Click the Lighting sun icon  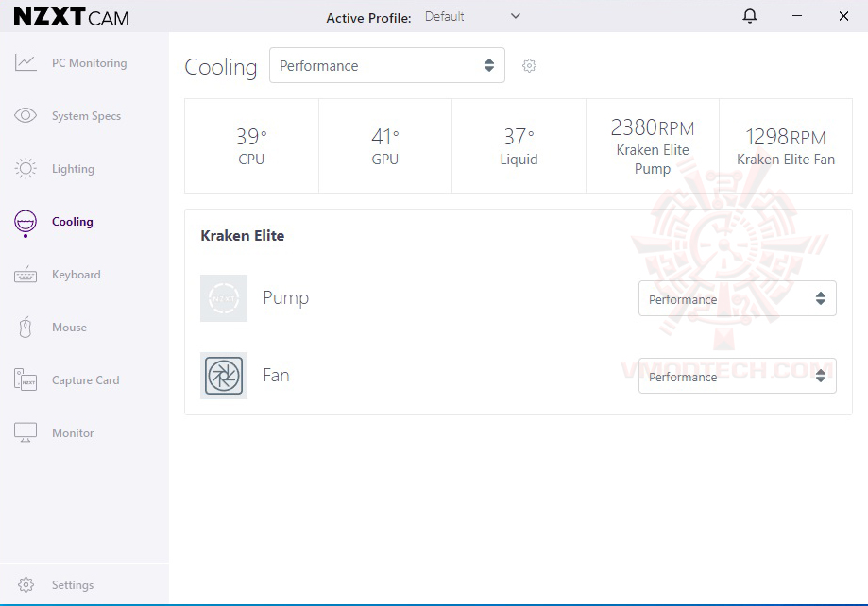(x=26, y=168)
